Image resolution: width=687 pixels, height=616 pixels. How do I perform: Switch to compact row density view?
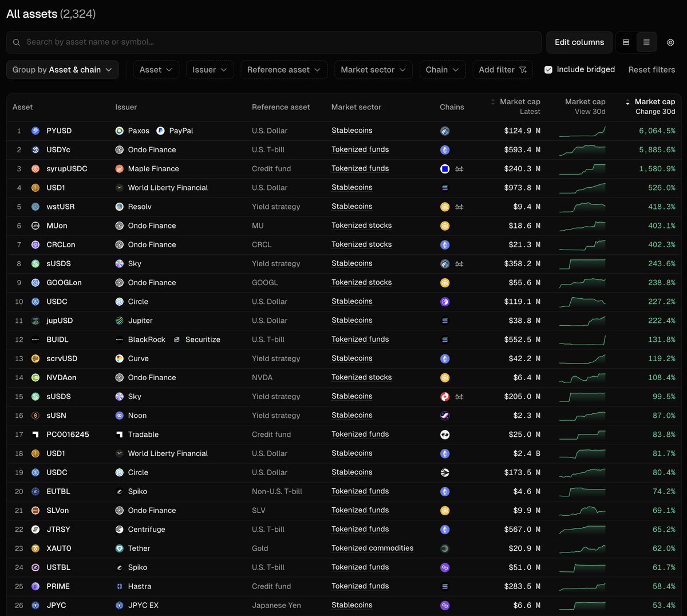click(x=646, y=42)
